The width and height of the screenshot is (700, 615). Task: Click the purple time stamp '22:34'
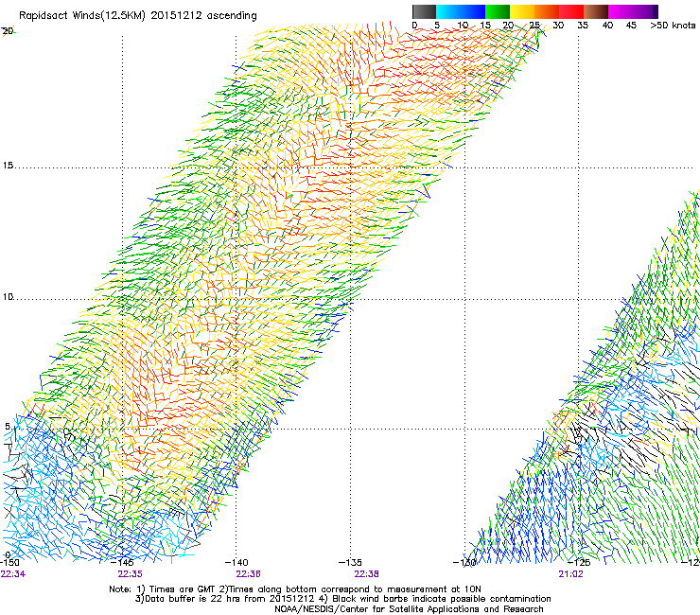click(13, 574)
